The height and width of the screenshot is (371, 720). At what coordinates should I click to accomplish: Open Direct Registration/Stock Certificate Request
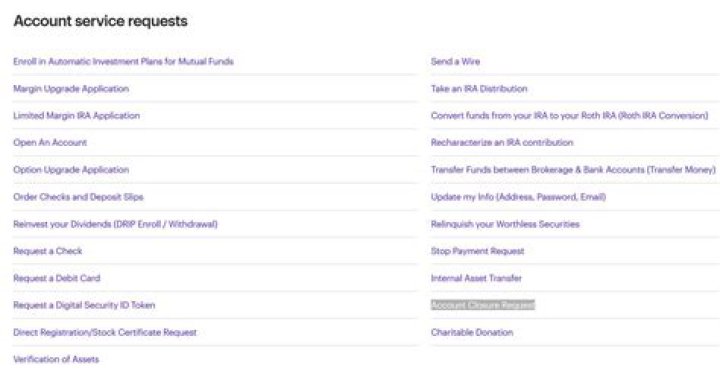coord(105,332)
